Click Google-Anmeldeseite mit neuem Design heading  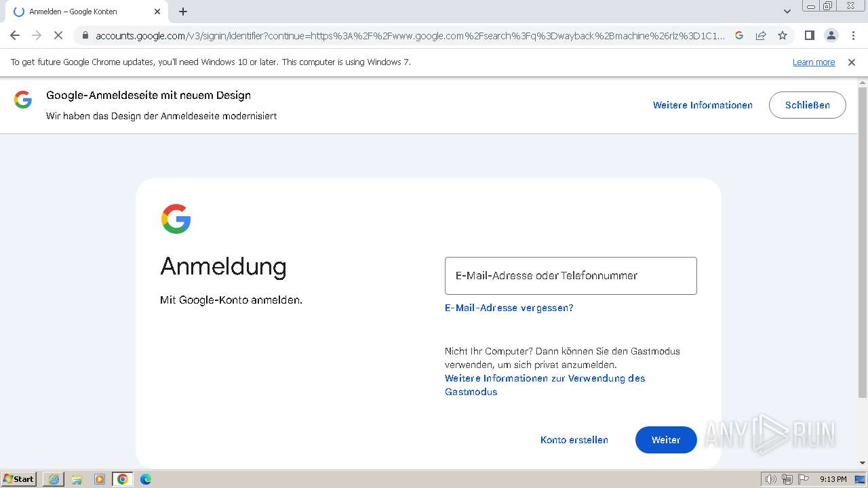tap(149, 96)
